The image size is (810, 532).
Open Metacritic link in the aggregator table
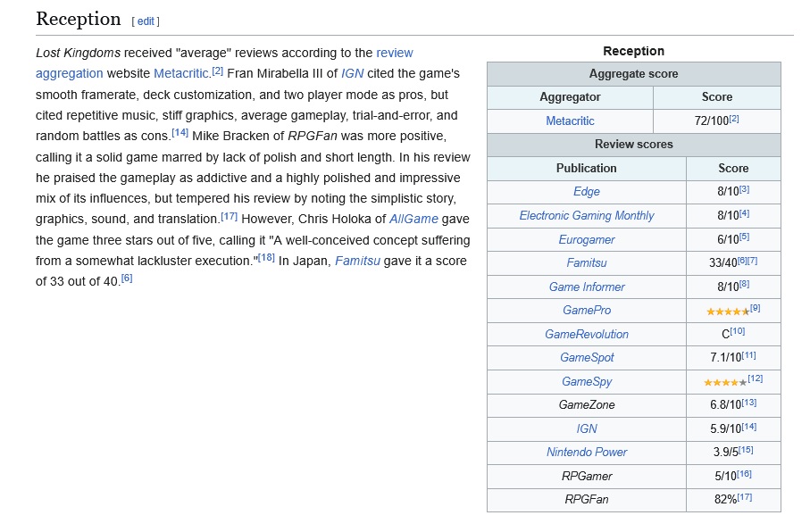coord(570,121)
